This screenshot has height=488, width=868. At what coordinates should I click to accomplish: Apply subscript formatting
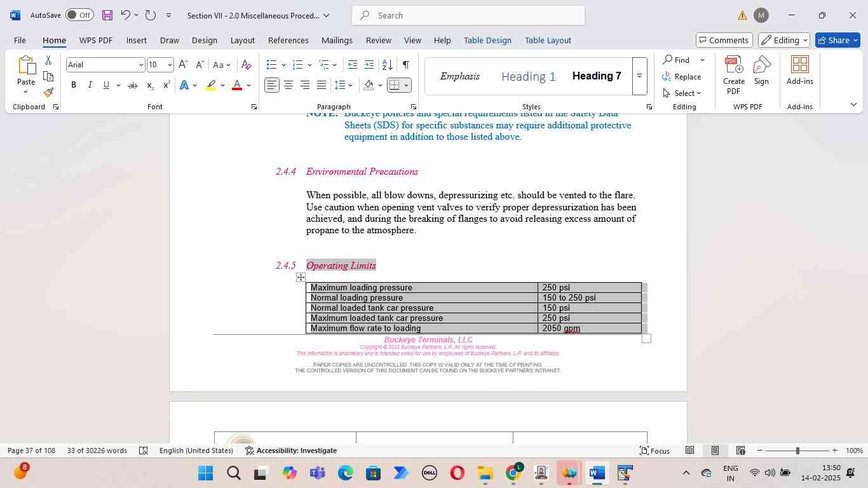pos(150,85)
